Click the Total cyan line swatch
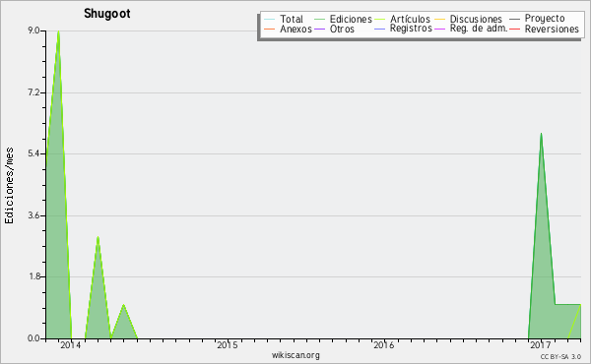The image size is (591, 364). pos(270,19)
